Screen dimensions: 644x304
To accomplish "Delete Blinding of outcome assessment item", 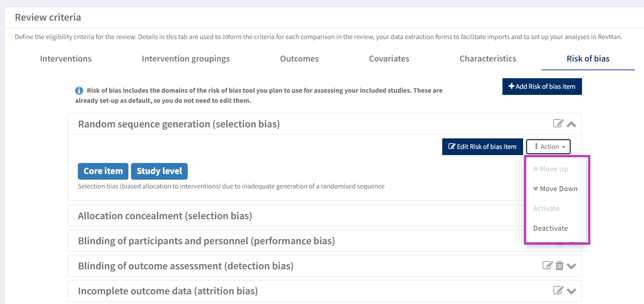I will [x=559, y=265].
